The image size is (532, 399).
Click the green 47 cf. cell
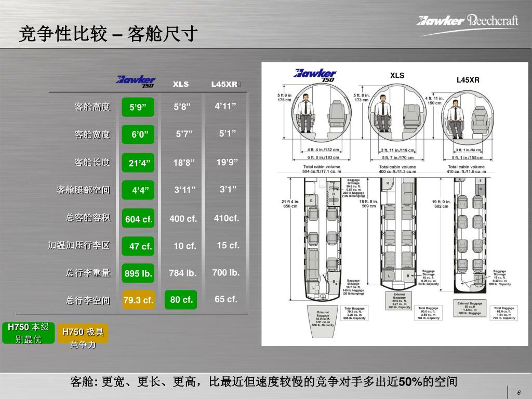138,246
